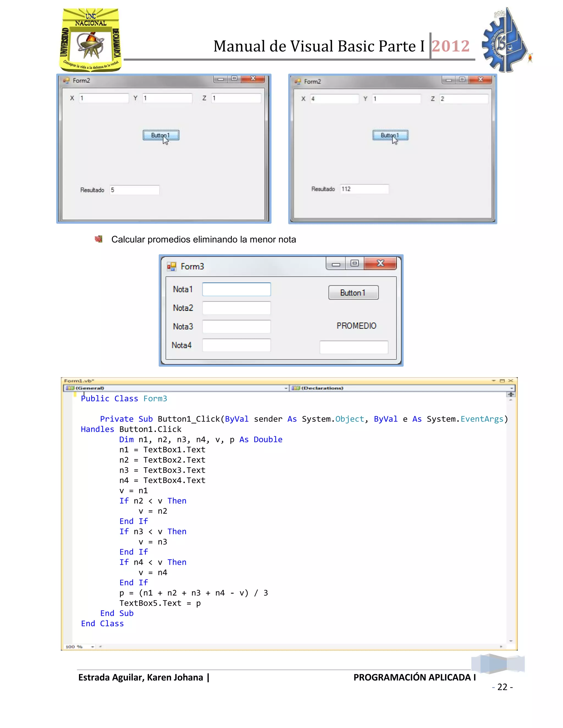Click the 'n1 = TextBox1.Text' code line

coord(162,450)
